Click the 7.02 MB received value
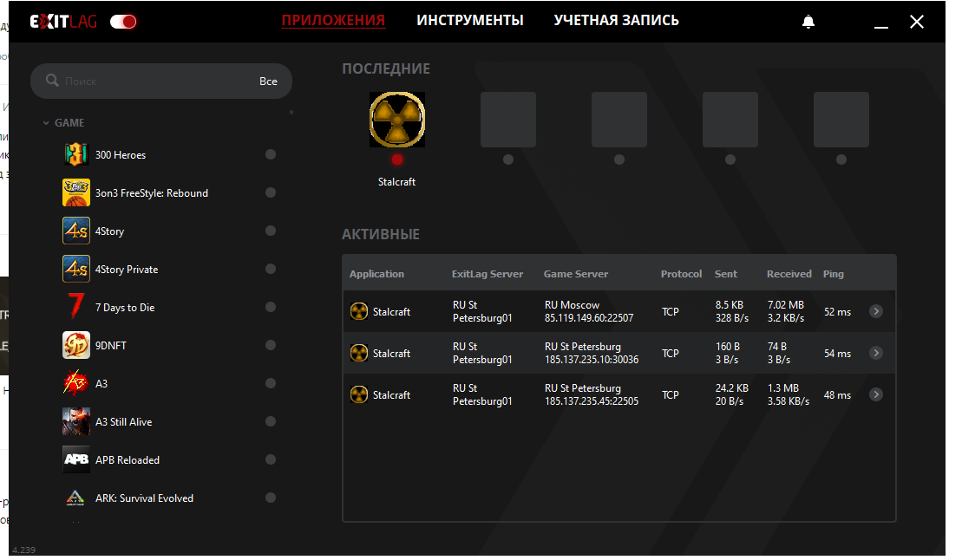 coord(786,305)
